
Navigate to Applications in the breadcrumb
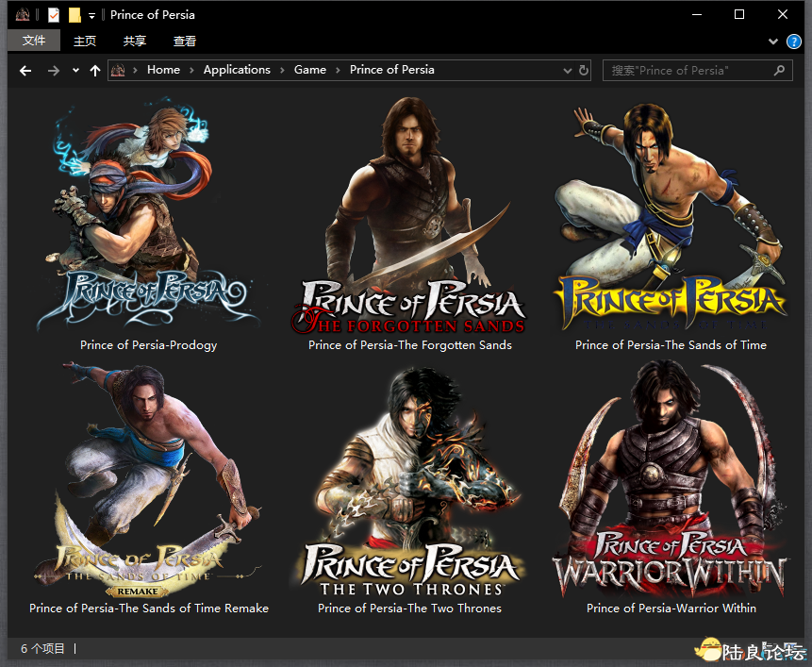(x=237, y=70)
